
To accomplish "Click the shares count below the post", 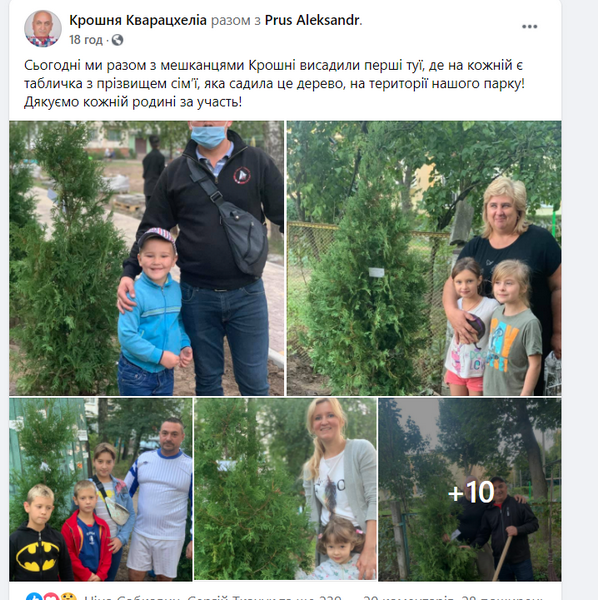I will click(502, 597).
